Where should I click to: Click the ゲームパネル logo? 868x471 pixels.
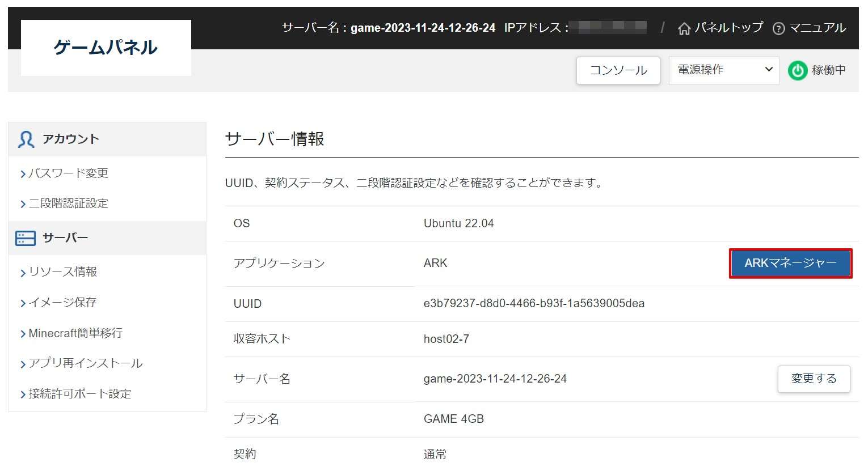tap(106, 48)
